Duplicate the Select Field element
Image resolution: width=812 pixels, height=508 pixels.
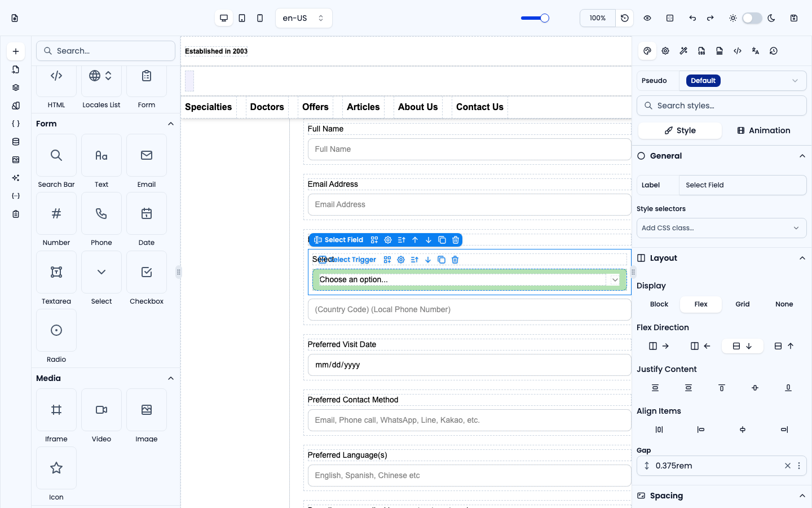coord(442,240)
